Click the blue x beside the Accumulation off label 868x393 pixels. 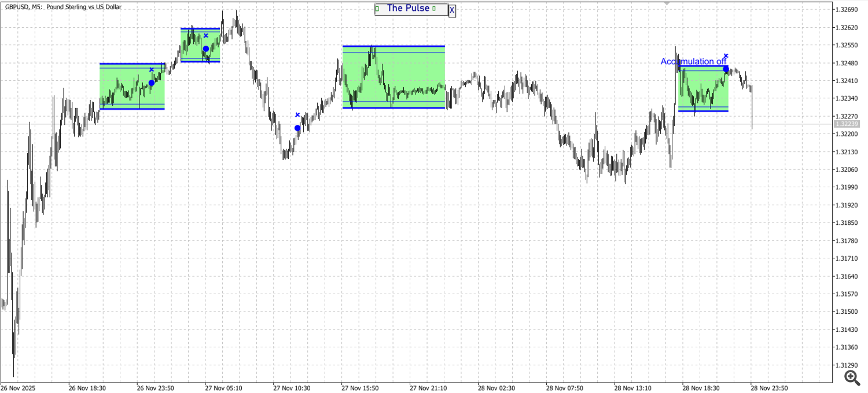pos(726,55)
